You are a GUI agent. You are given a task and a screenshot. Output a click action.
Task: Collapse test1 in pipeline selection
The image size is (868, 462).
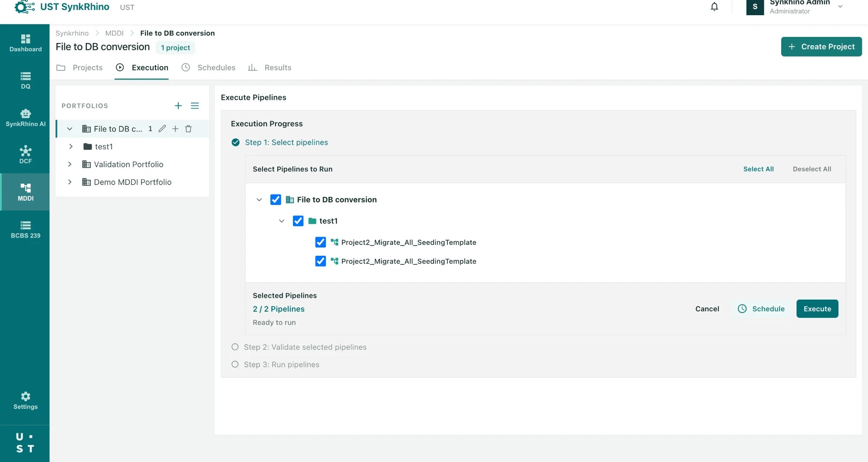pos(282,221)
